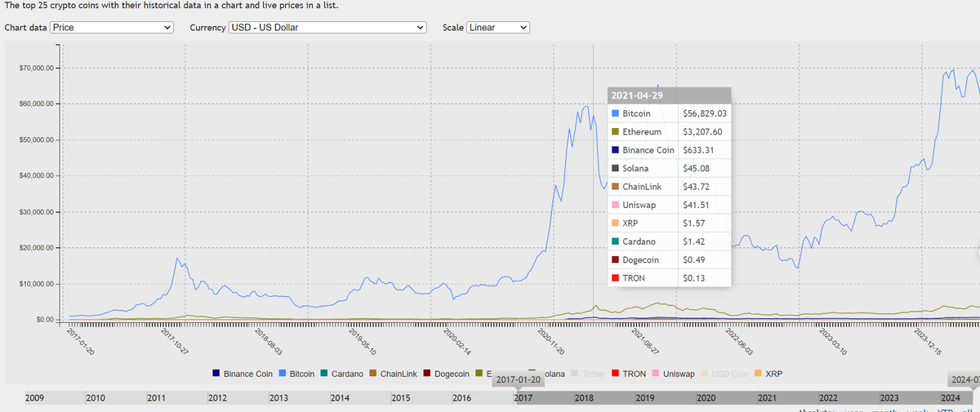Click the ChainLink row in the tooltip
The image size is (980, 412).
point(668,187)
